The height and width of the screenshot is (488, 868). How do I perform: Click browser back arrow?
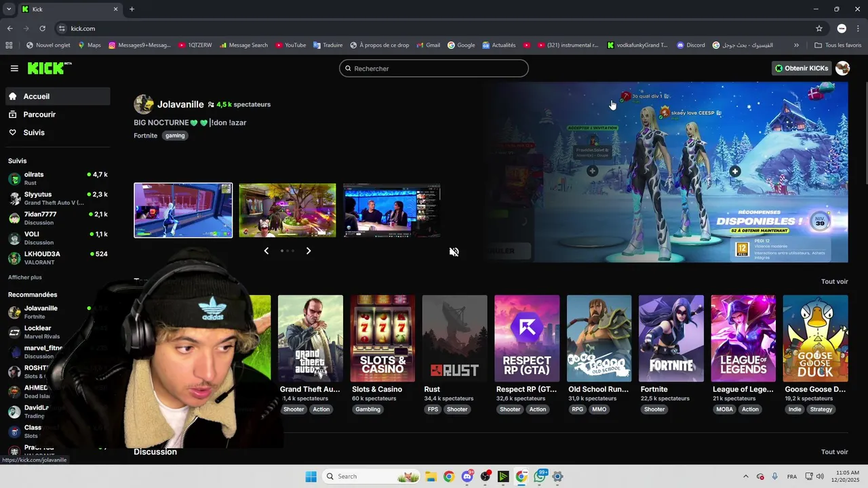[9, 28]
